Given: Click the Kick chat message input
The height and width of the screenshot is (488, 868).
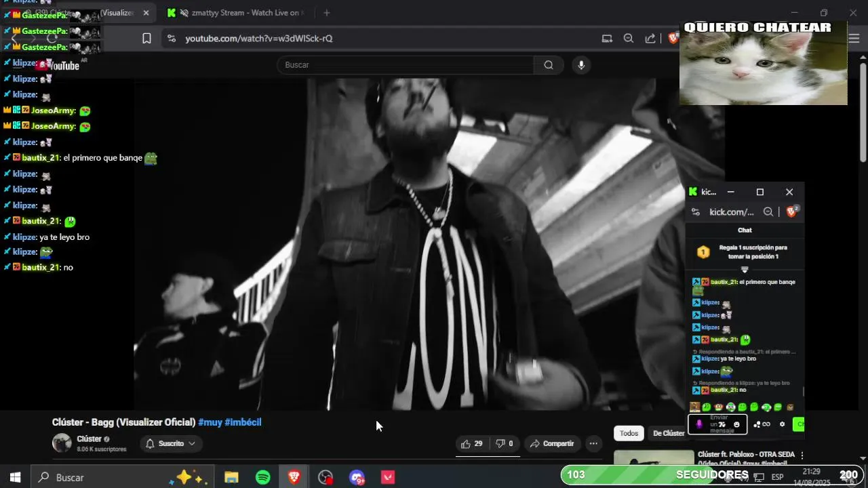Looking at the screenshot, I should coord(717,424).
